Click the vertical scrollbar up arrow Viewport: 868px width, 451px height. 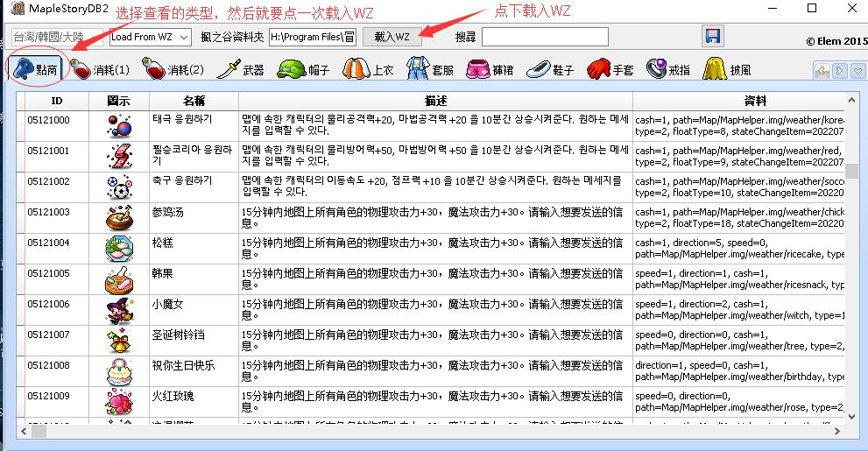click(851, 100)
